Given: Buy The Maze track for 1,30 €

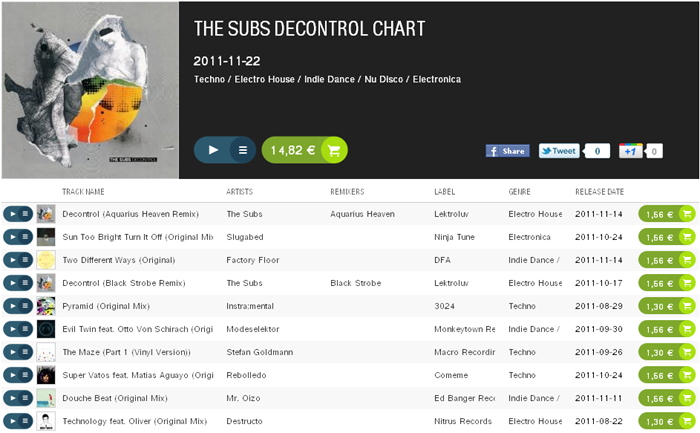Looking at the screenshot, I should pyautogui.click(x=667, y=352).
